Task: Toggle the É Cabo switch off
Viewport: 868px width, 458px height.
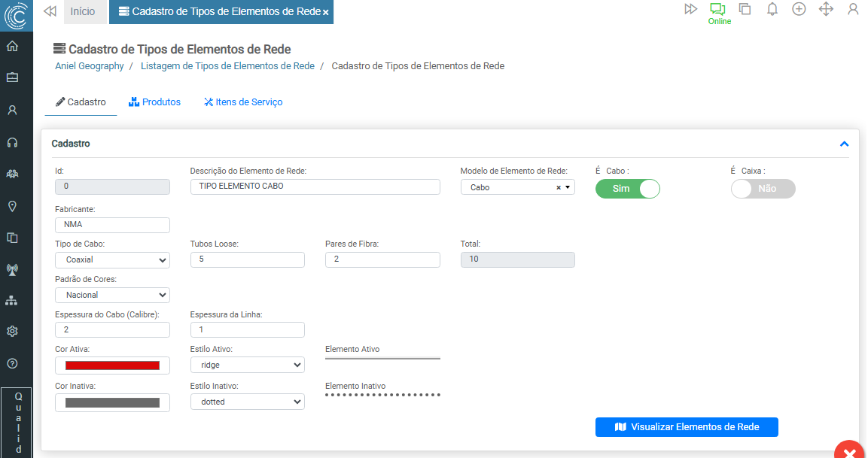Action: pyautogui.click(x=627, y=189)
